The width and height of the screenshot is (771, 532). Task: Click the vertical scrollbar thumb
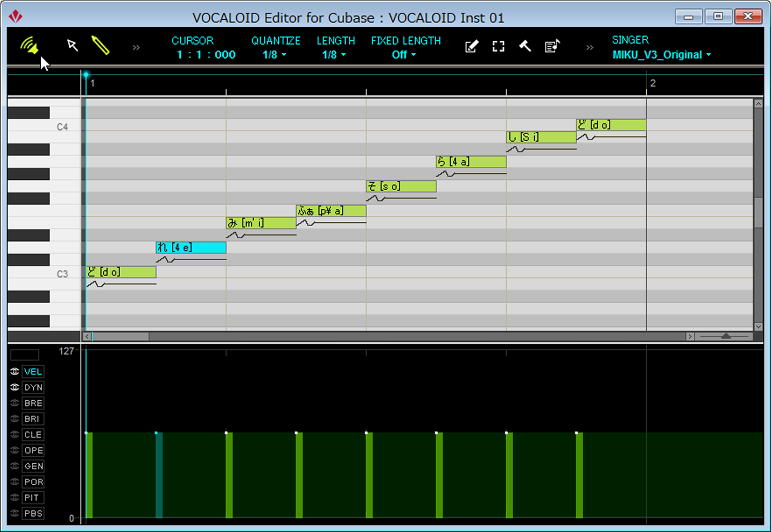coord(758,213)
